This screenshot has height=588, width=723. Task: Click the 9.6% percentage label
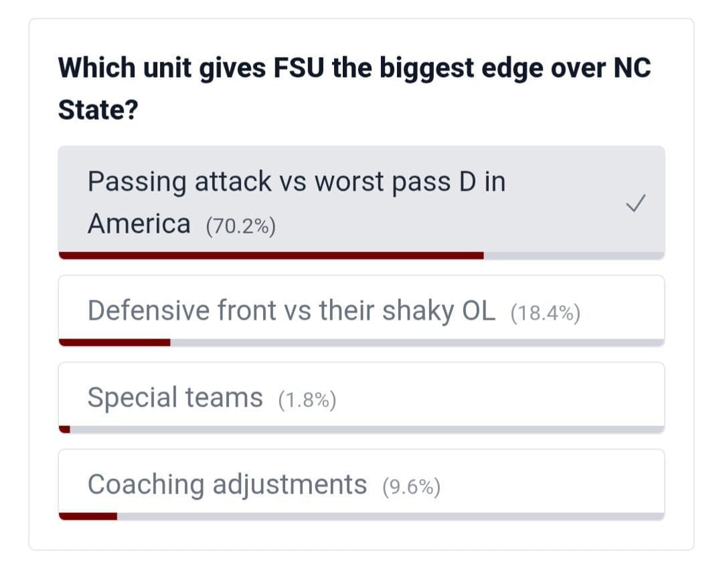tap(411, 487)
